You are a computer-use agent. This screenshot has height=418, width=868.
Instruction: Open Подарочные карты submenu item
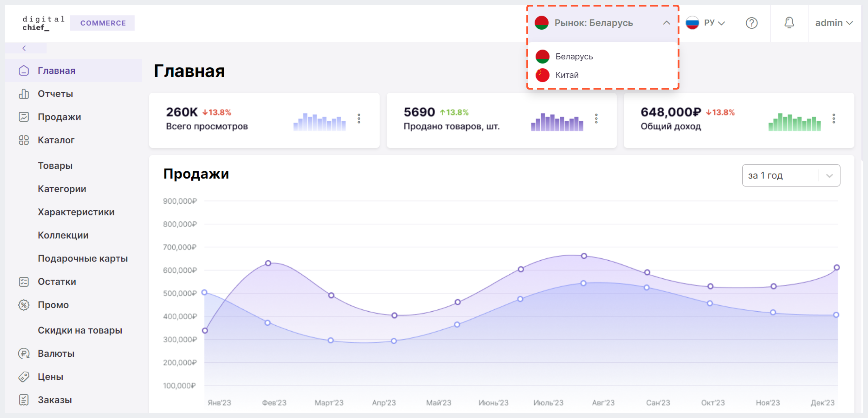point(82,259)
